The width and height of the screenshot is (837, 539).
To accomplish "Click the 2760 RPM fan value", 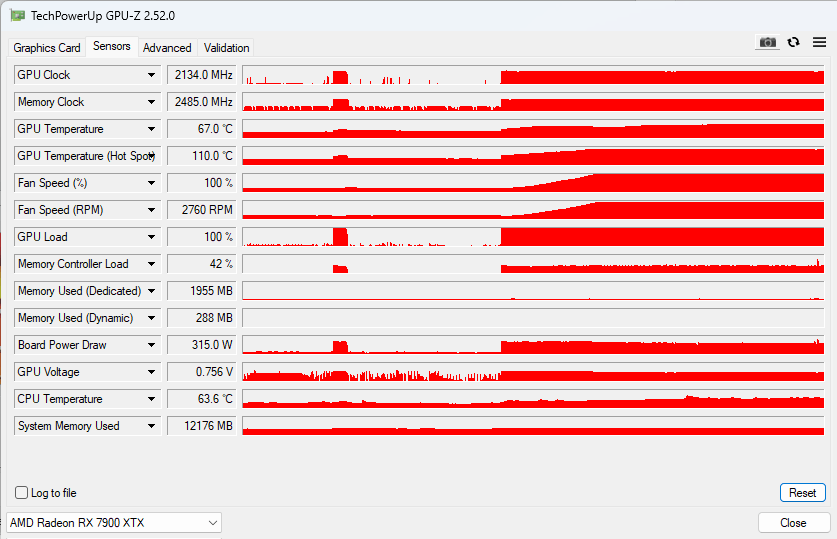I will [202, 210].
